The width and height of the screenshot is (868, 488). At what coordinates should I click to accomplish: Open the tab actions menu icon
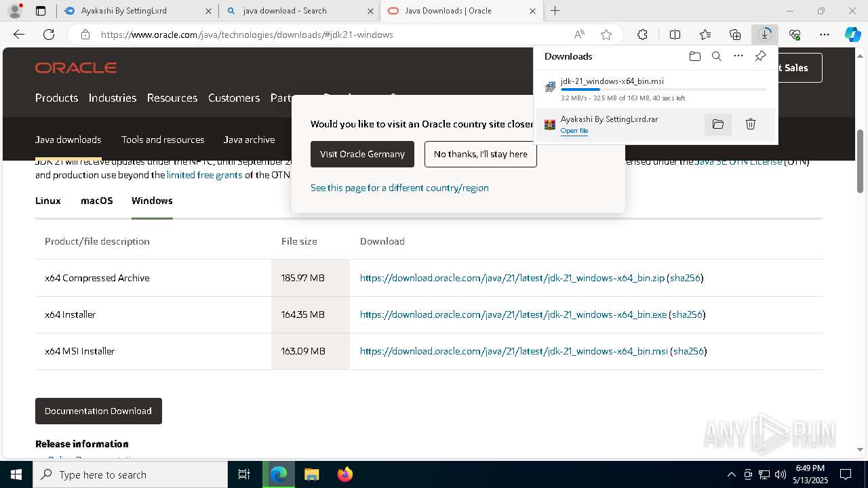[41, 11]
